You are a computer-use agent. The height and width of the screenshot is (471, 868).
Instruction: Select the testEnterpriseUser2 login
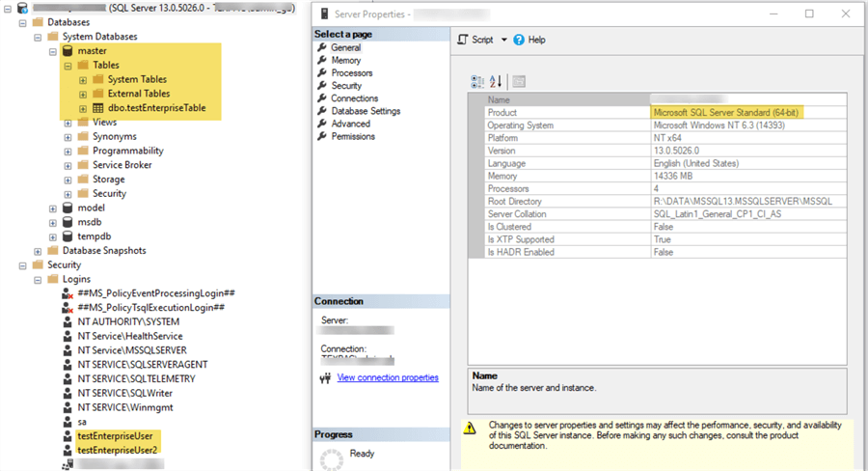(x=120, y=450)
